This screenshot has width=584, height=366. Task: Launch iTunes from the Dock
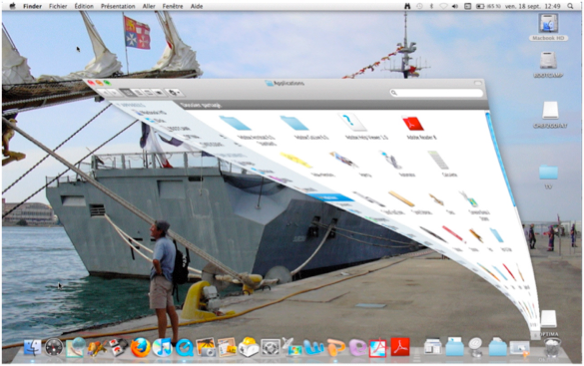point(162,347)
